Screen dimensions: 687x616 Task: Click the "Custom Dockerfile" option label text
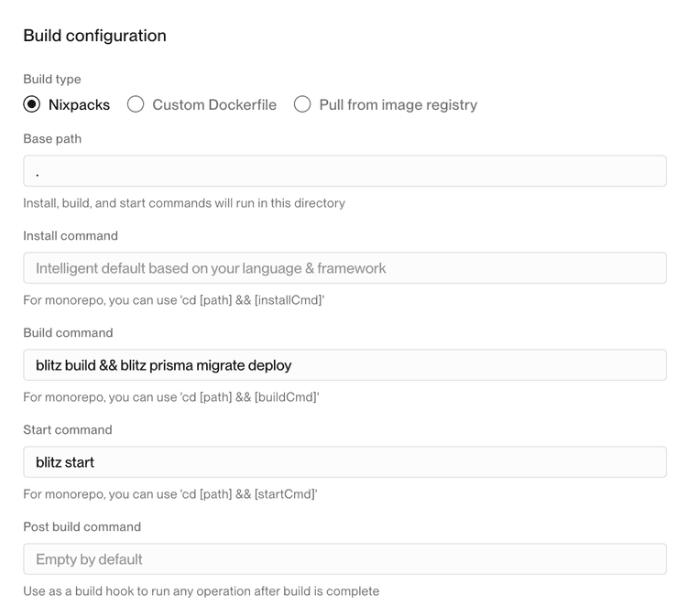214,104
